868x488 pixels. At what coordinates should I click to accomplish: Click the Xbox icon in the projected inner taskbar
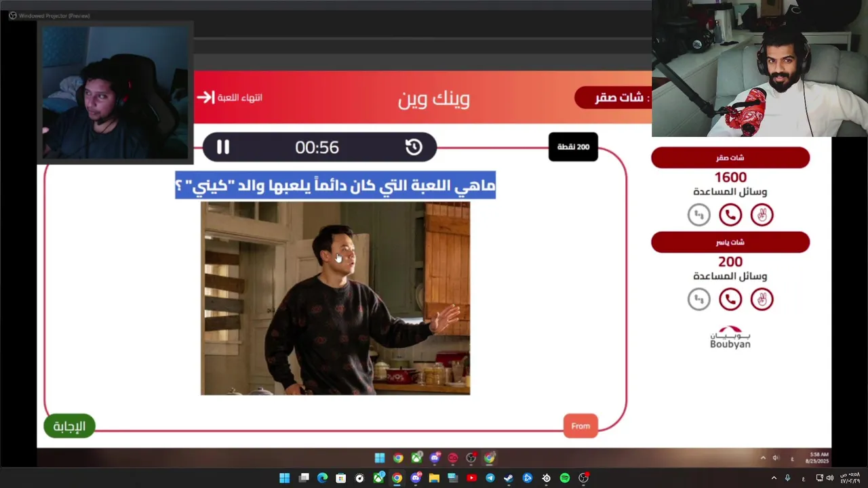(x=416, y=458)
